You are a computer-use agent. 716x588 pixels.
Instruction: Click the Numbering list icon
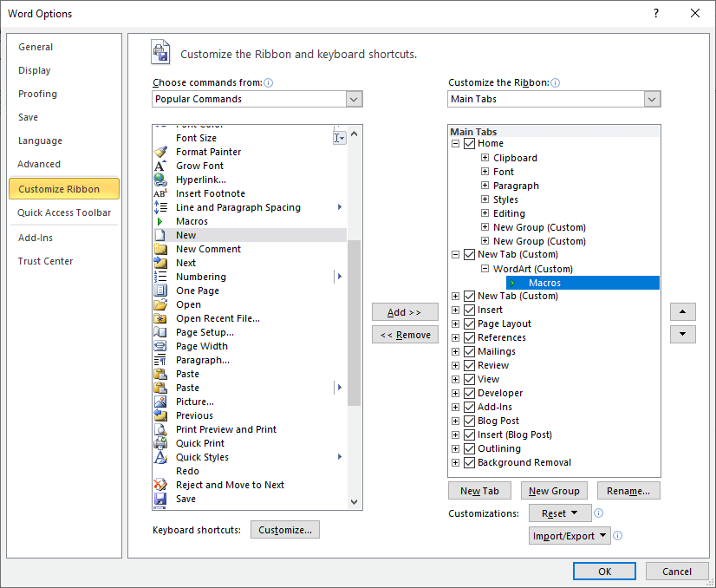[160, 277]
